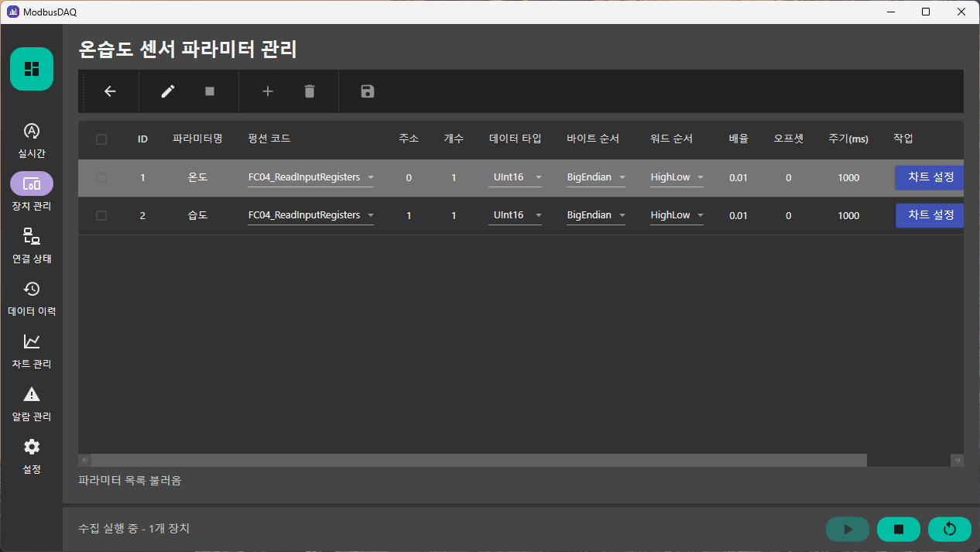Open the 데이터 이력 data history page
Viewport: 980px width, 552px height.
pos(32,298)
